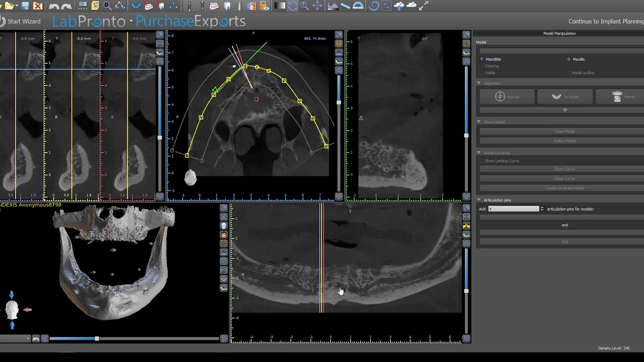
Task: Click the grid icon beside 3D view
Action: [x=223, y=260]
